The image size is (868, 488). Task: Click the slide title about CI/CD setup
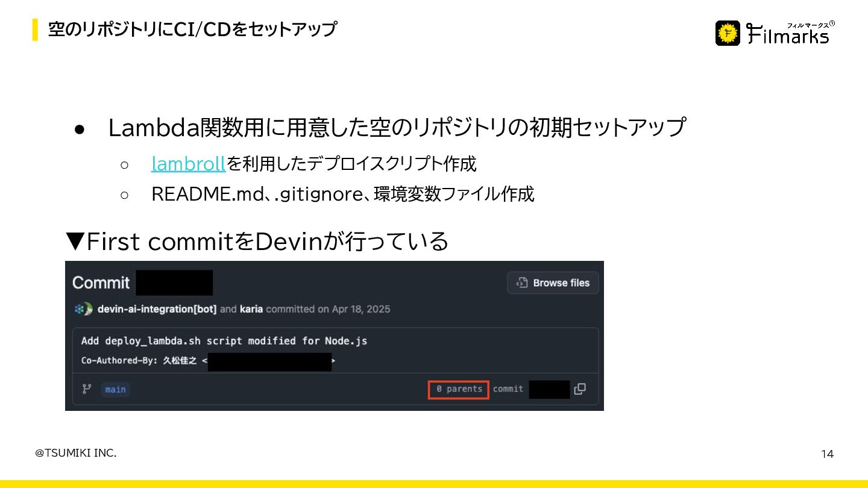click(x=192, y=29)
